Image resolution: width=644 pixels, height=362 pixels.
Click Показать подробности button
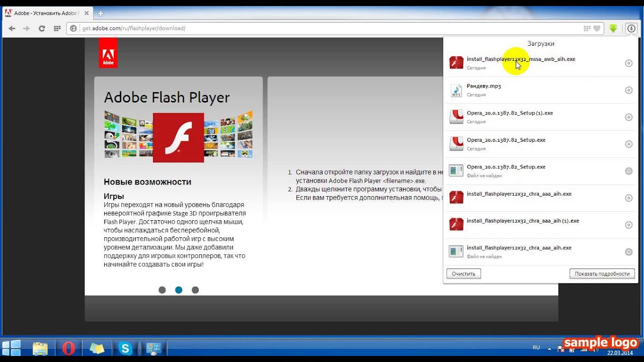(602, 274)
